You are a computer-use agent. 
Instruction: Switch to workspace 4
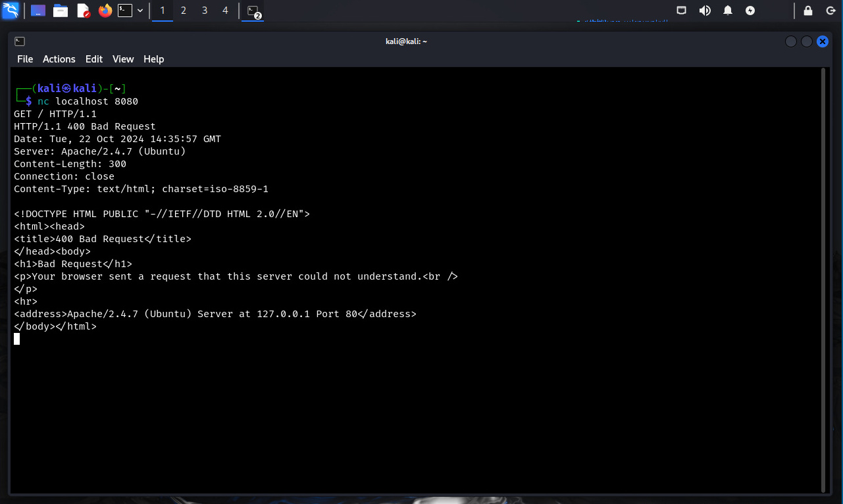pyautogui.click(x=225, y=11)
